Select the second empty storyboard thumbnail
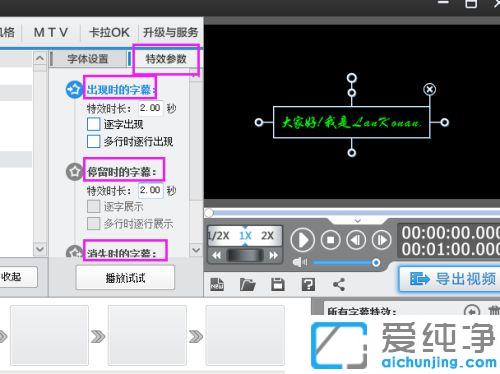The height and width of the screenshot is (374, 500). tap(147, 336)
